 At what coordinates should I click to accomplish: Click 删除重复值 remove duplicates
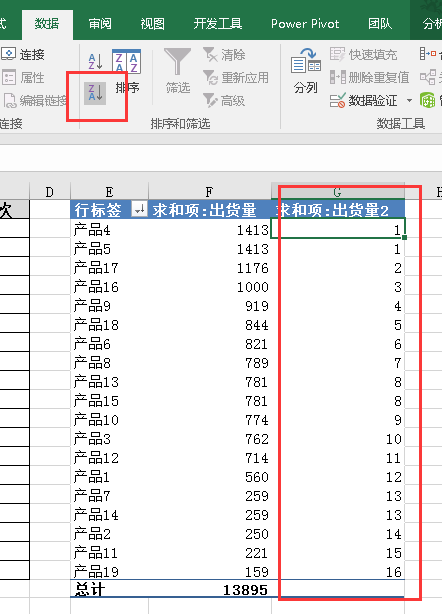coord(369,78)
